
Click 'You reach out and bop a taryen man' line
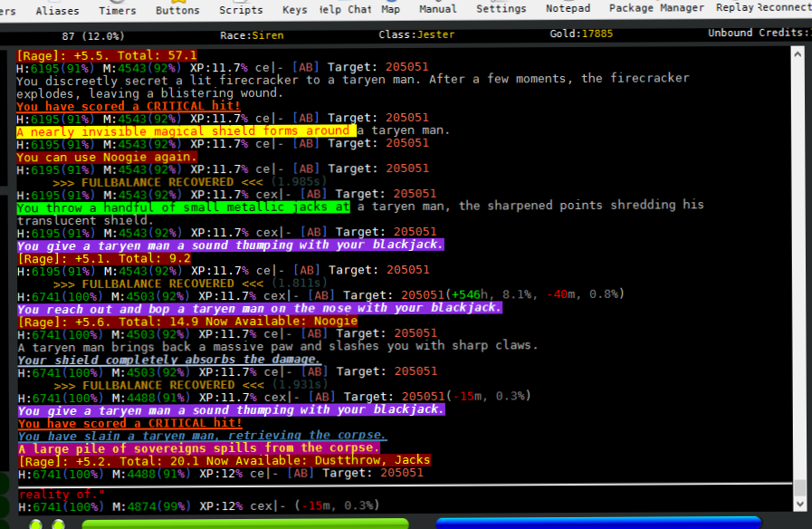260,309
